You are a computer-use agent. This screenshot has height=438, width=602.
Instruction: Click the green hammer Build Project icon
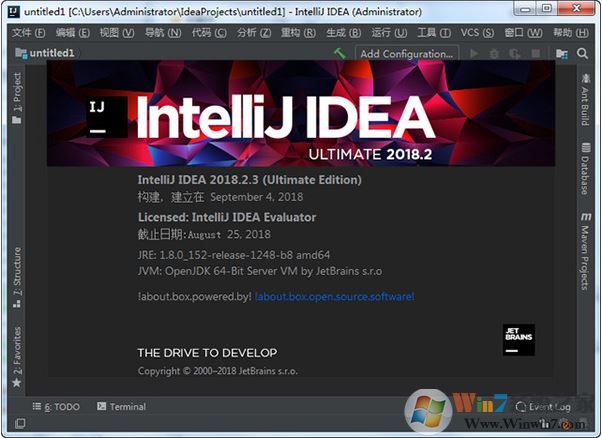(340, 53)
